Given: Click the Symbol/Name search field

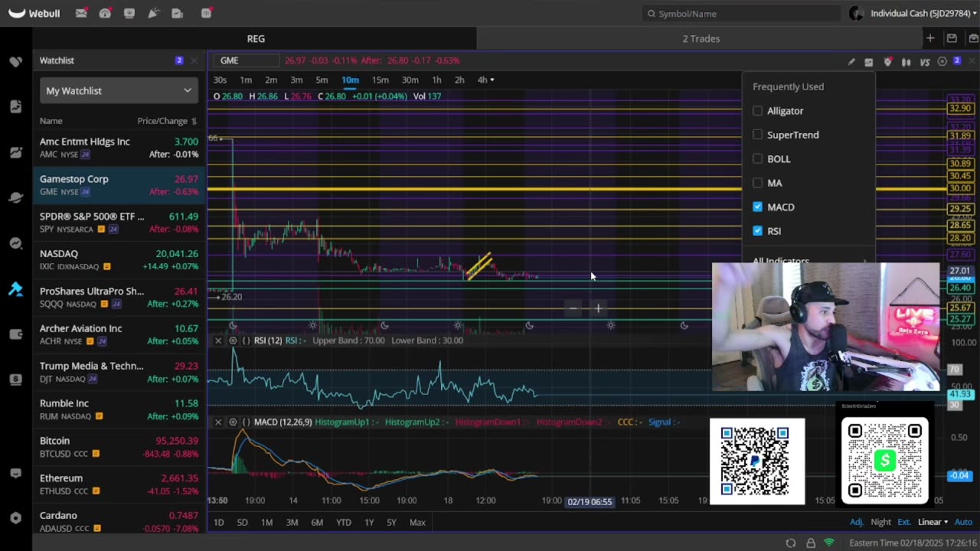Looking at the screenshot, I should [x=741, y=13].
